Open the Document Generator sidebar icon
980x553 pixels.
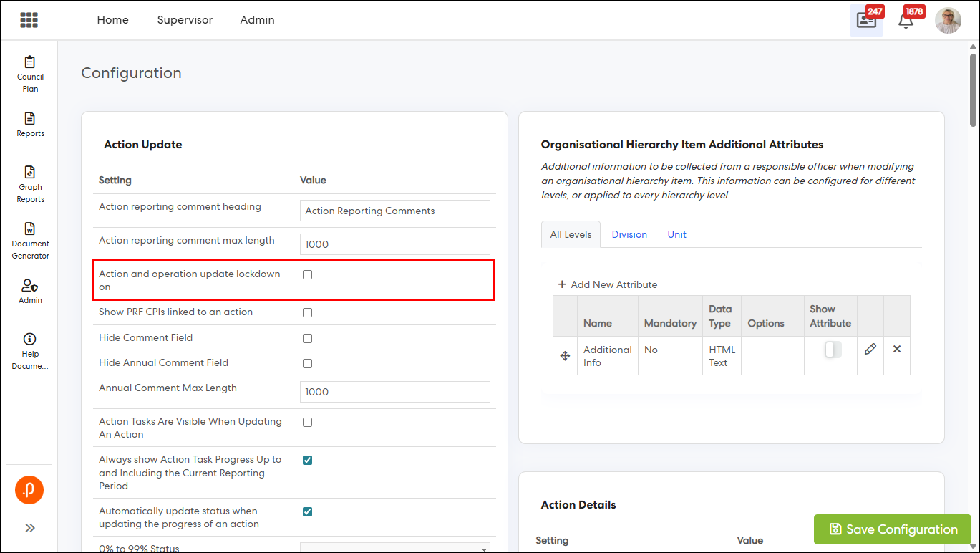[x=30, y=240]
